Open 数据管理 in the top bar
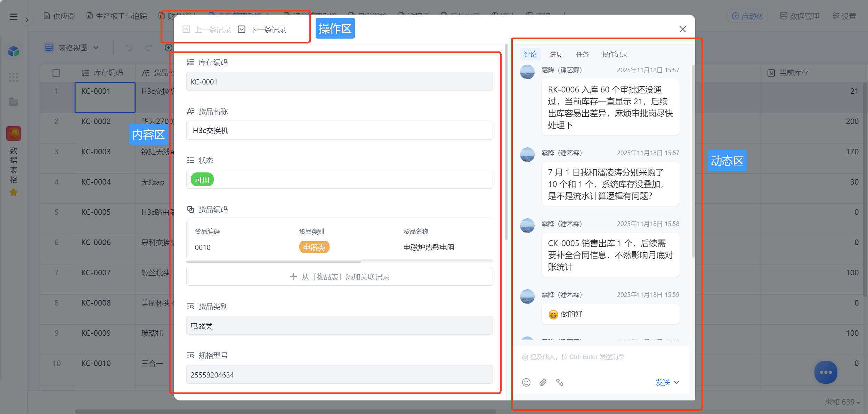 pos(800,16)
